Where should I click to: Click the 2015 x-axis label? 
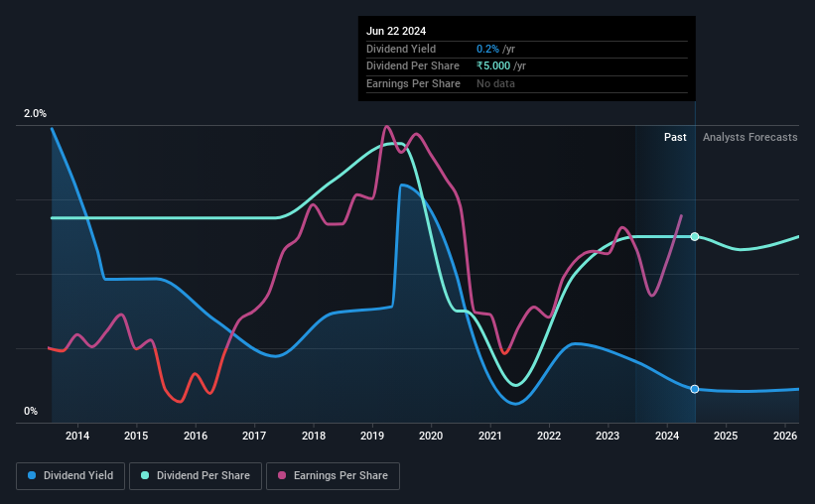coord(136,436)
